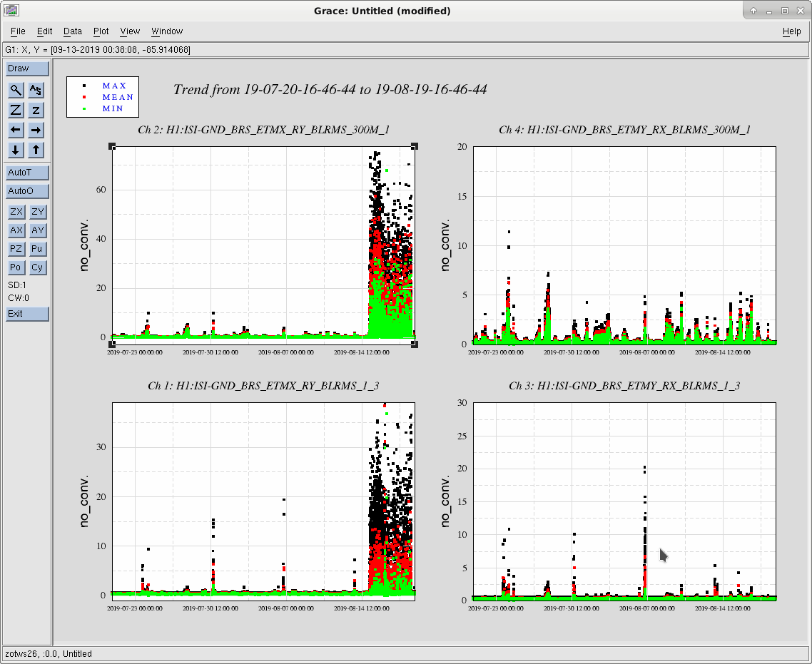Click the down arrow scroll icon
The width and height of the screenshot is (812, 664).
(16, 150)
